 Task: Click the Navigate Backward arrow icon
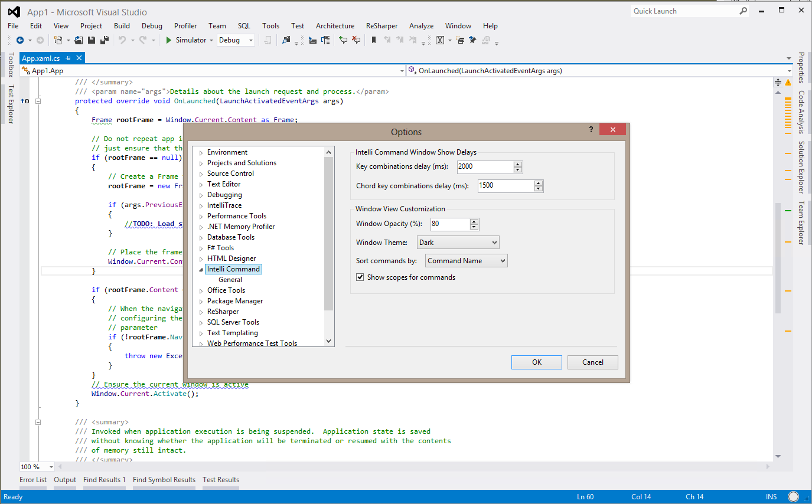click(20, 40)
